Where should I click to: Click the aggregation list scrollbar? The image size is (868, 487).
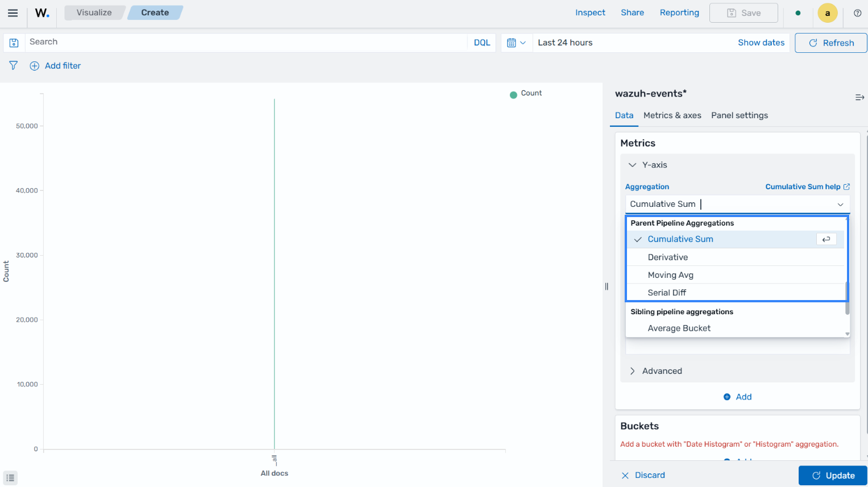(x=847, y=298)
